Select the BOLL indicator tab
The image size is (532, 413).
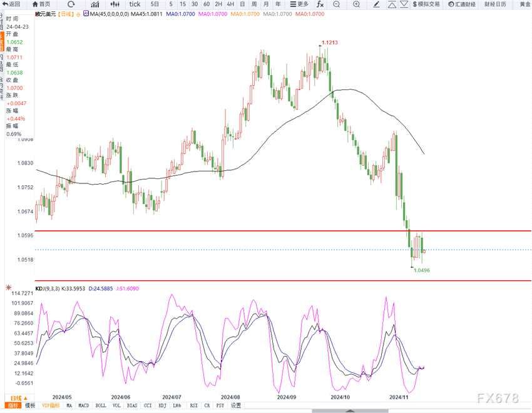click(101, 405)
